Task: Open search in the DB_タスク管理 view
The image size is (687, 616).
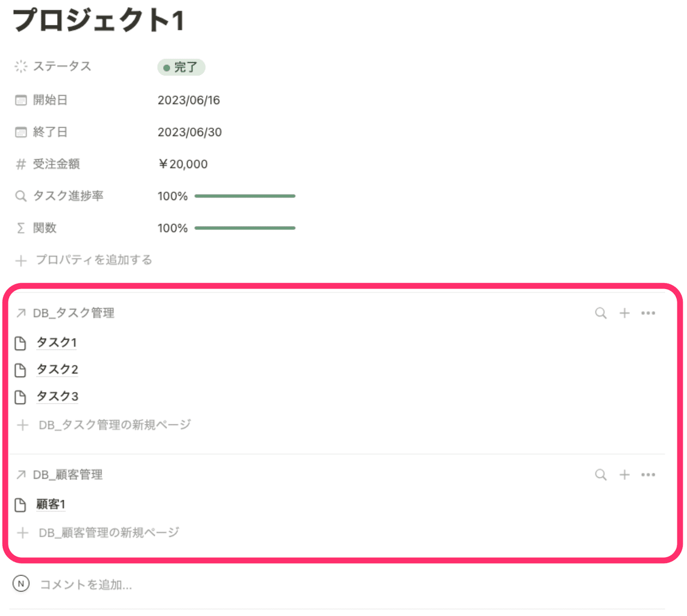Action: (x=600, y=313)
